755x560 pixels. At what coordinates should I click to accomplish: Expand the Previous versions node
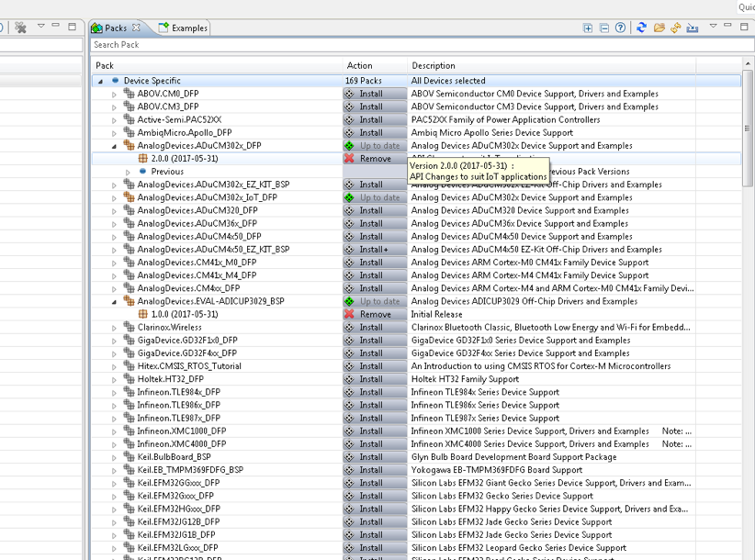[x=128, y=173]
